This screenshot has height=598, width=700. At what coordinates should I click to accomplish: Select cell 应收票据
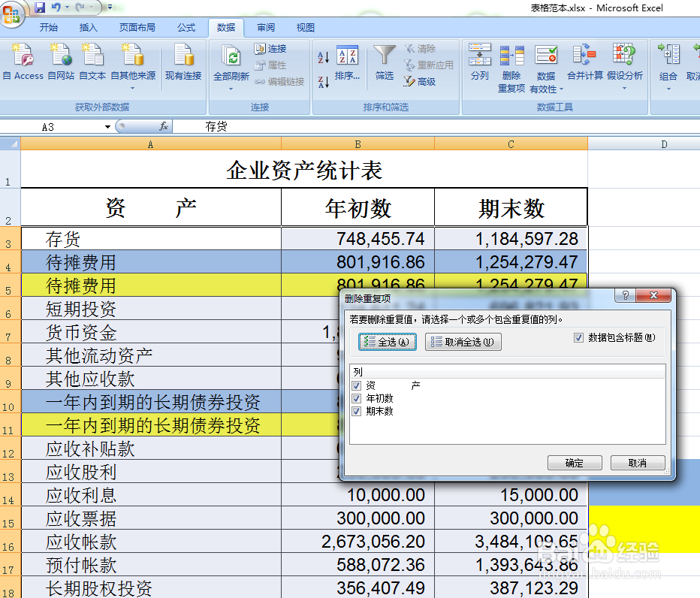click(x=151, y=518)
